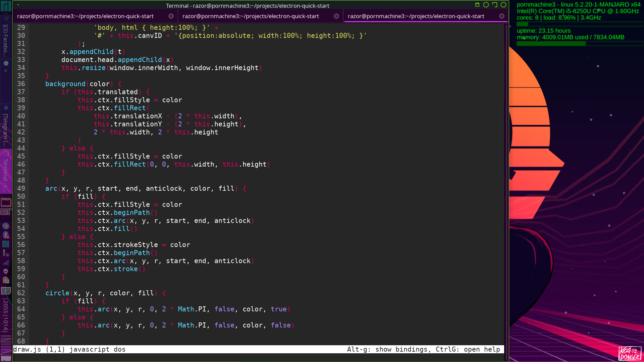The width and height of the screenshot is (644, 362).
Task: Click the 'pornmachine3 - linux' system info line
Action: pyautogui.click(x=578, y=5)
